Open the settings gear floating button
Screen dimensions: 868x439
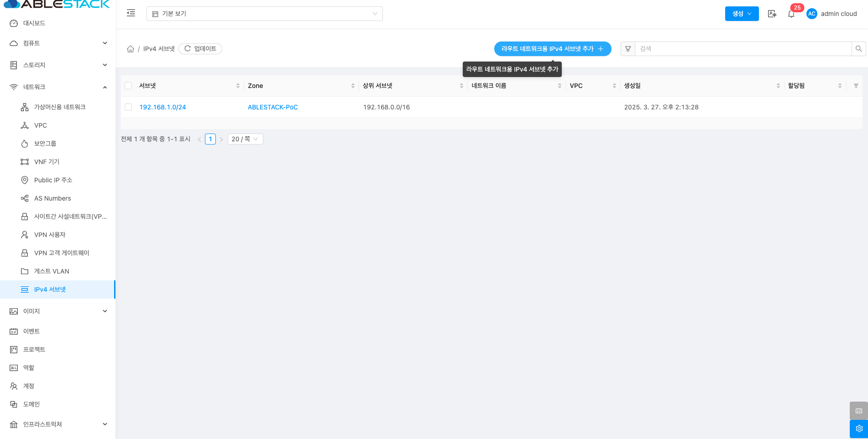click(858, 429)
